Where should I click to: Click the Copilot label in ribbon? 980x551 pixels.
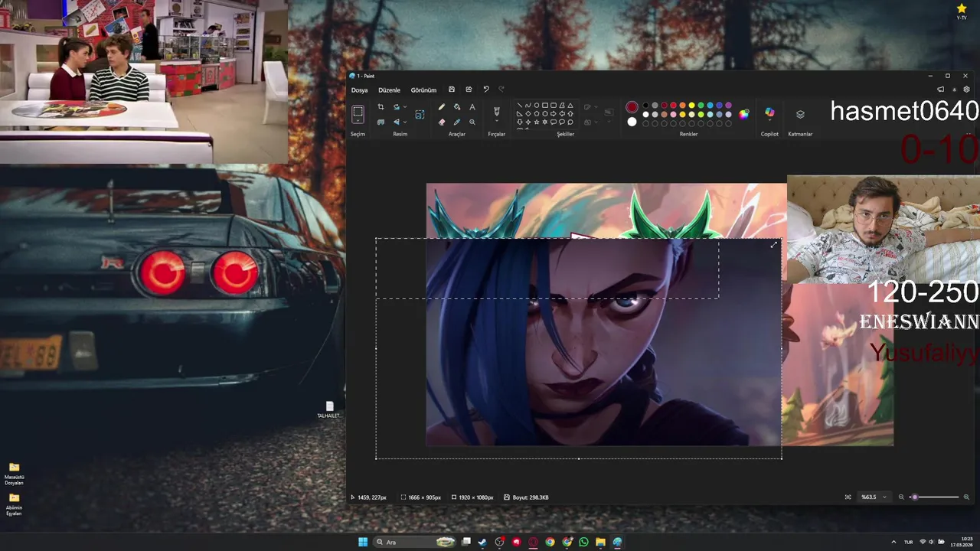click(x=769, y=134)
